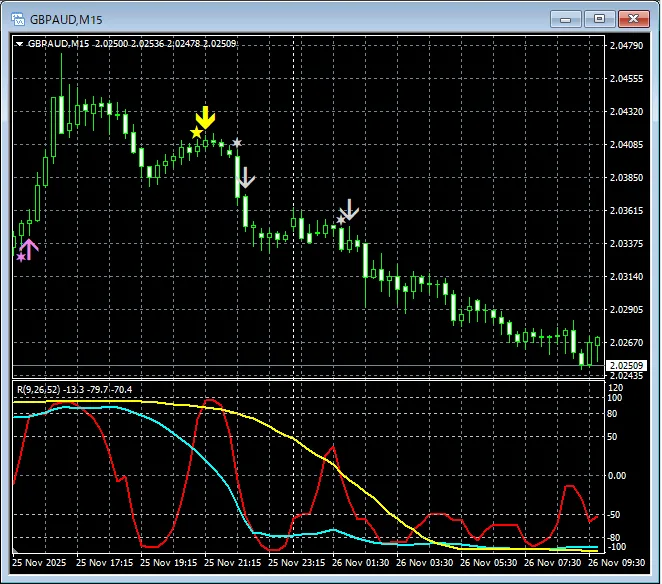
Task: Click the 26 Nov 01:30 time label
Action: point(360,562)
